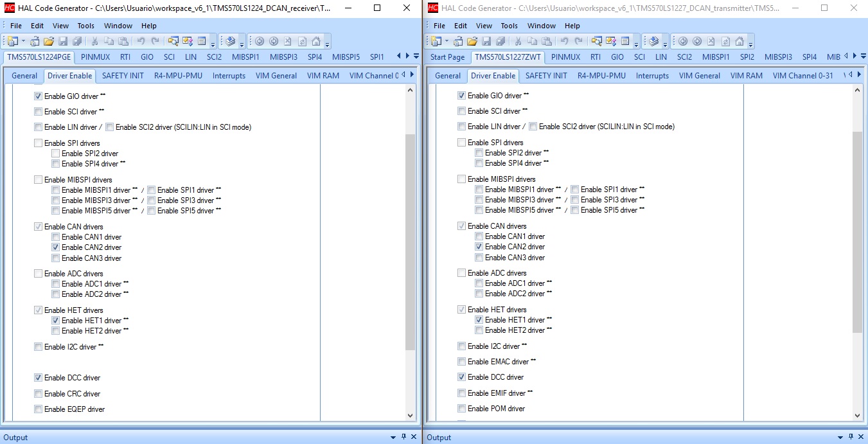
Task: Enable CAN1 driver in receiver window
Action: 55,237
